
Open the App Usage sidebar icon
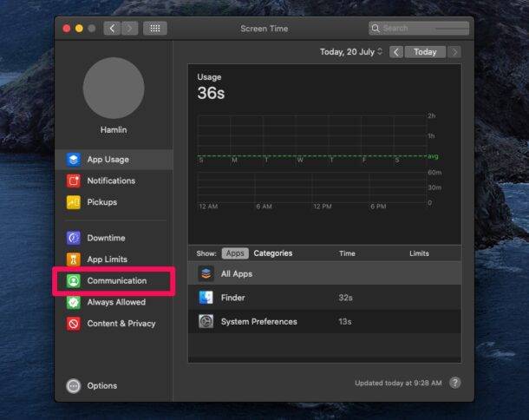(x=73, y=160)
